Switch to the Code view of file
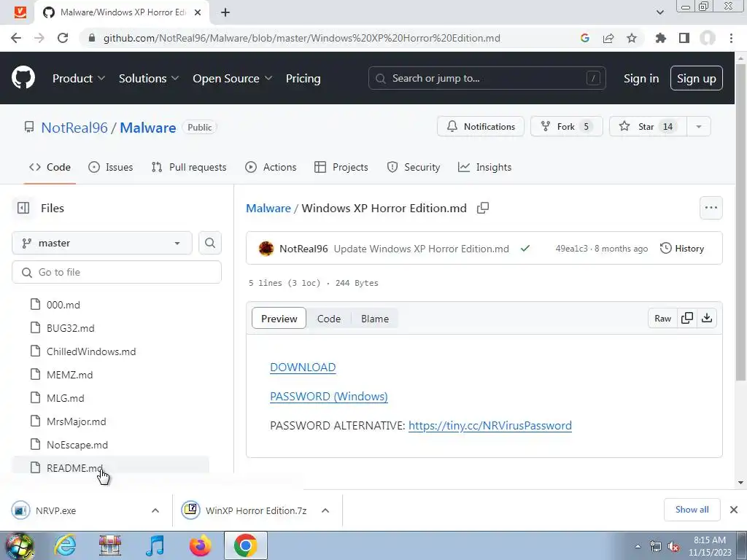The height and width of the screenshot is (560, 747). (329, 319)
